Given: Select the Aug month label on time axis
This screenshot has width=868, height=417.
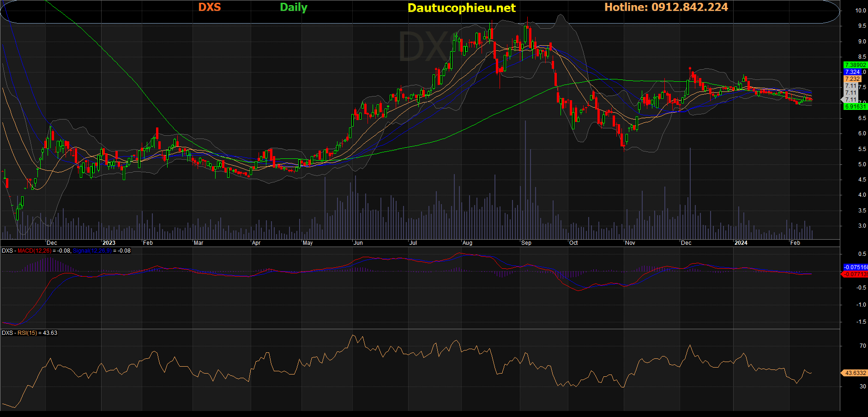Looking at the screenshot, I should pos(467,243).
